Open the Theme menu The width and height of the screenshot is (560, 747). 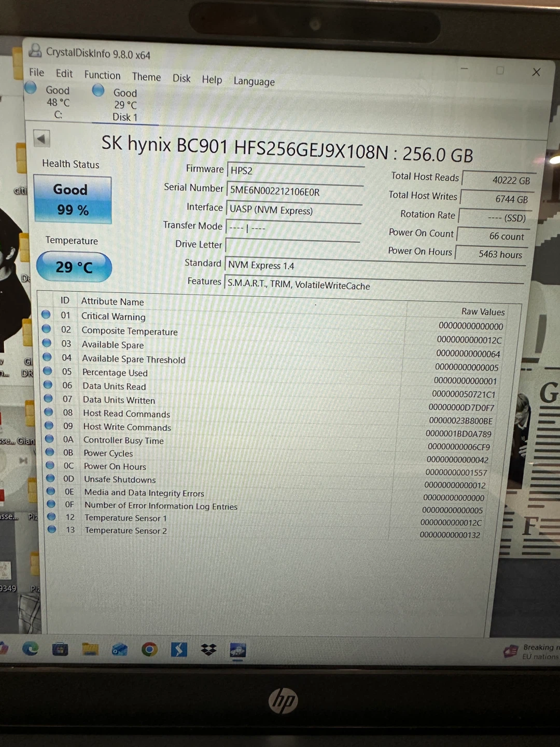pos(146,77)
